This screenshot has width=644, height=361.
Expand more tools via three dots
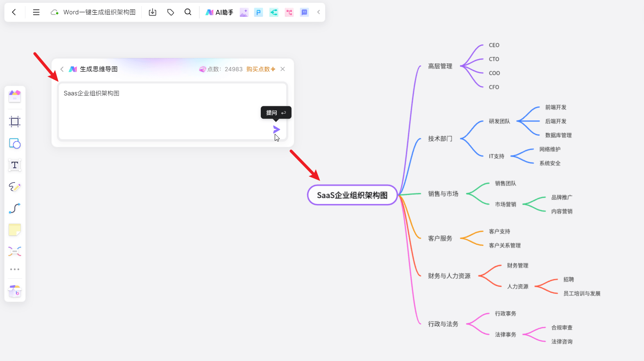click(15, 269)
